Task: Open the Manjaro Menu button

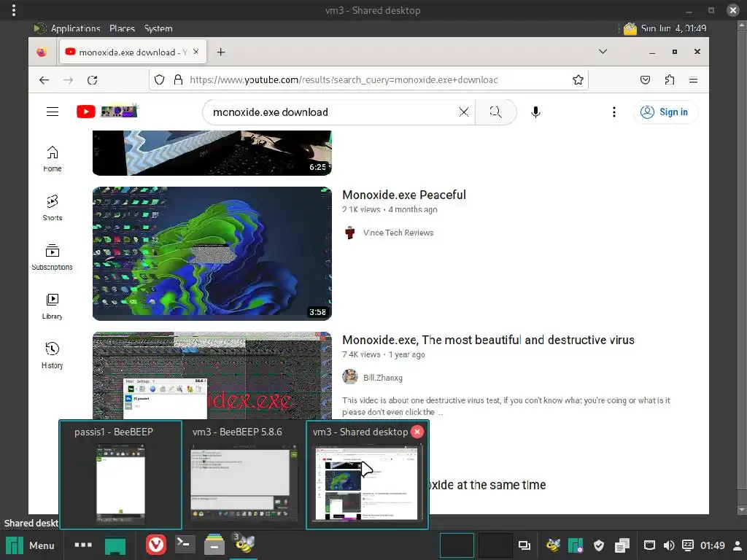Action: point(29,545)
